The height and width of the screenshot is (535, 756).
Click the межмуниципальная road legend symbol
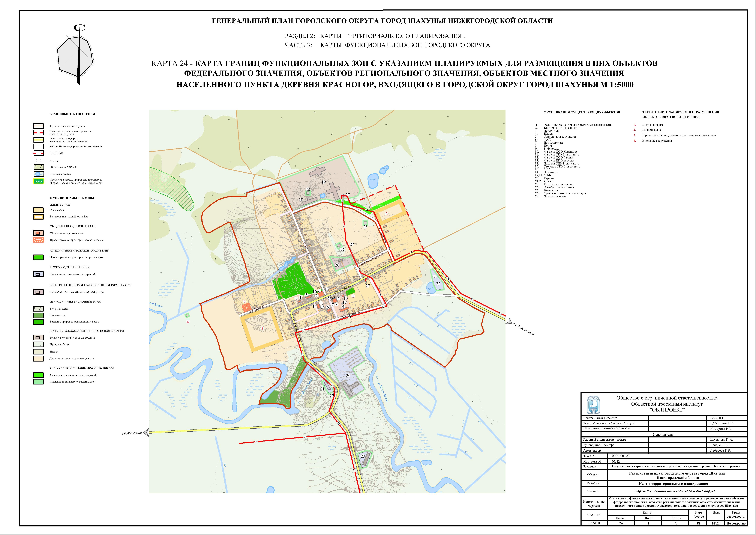(39, 140)
